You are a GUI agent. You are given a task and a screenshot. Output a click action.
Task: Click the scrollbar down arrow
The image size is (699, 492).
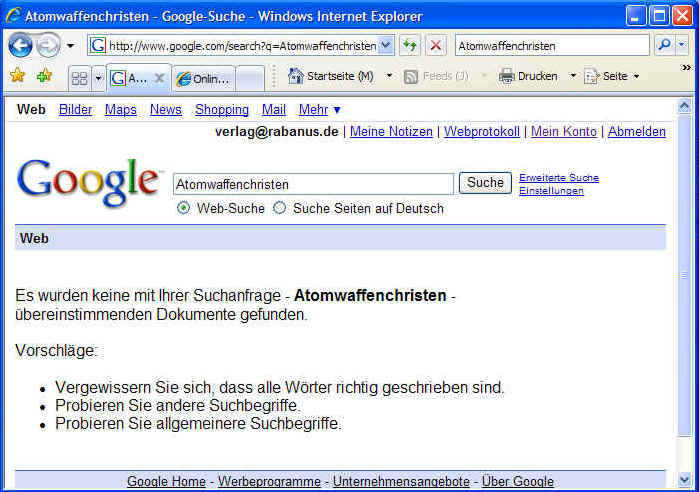(x=684, y=480)
